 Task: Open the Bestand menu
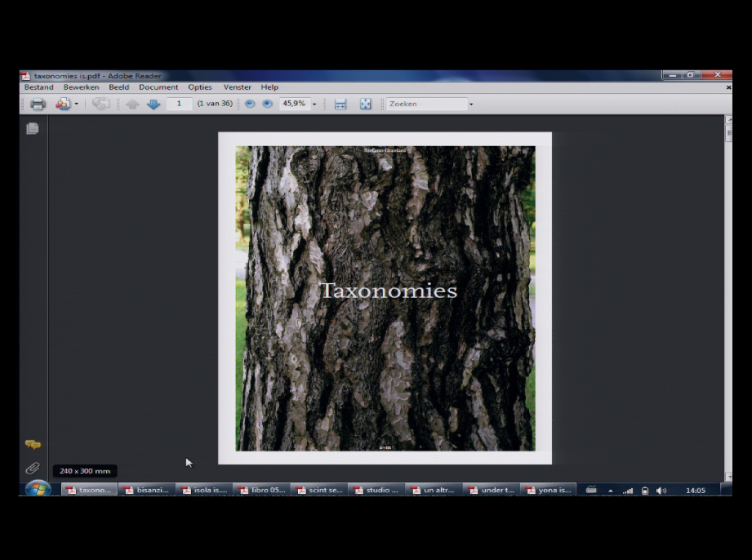click(39, 87)
